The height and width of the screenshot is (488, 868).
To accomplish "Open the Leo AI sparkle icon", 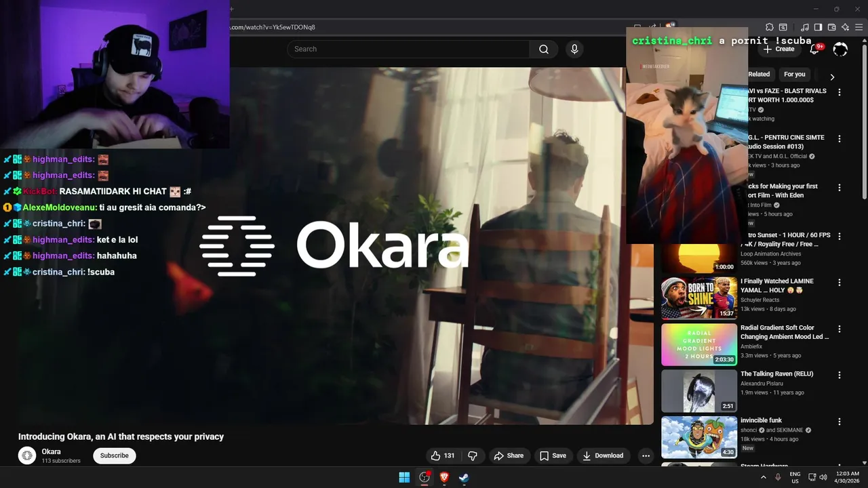I will pos(845,27).
